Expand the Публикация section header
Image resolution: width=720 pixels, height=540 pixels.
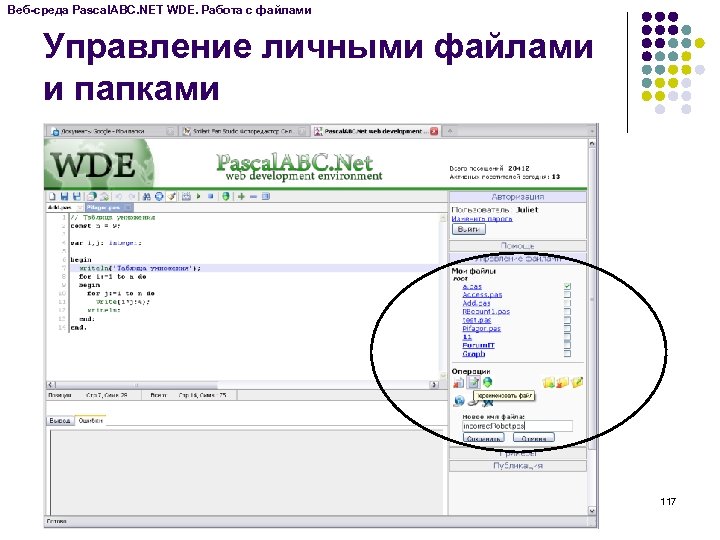point(518,466)
